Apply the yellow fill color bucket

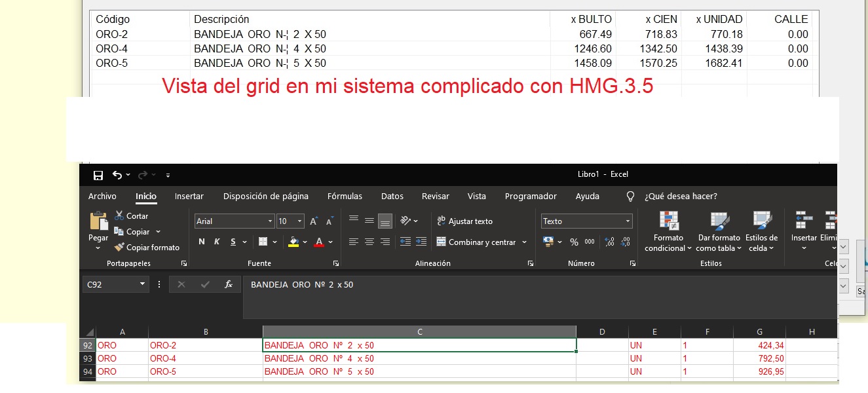(x=293, y=242)
